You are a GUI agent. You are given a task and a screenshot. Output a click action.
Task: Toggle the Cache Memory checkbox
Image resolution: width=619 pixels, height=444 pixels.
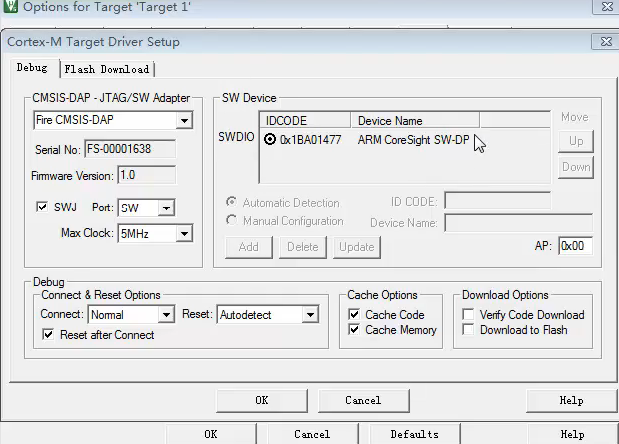(354, 330)
